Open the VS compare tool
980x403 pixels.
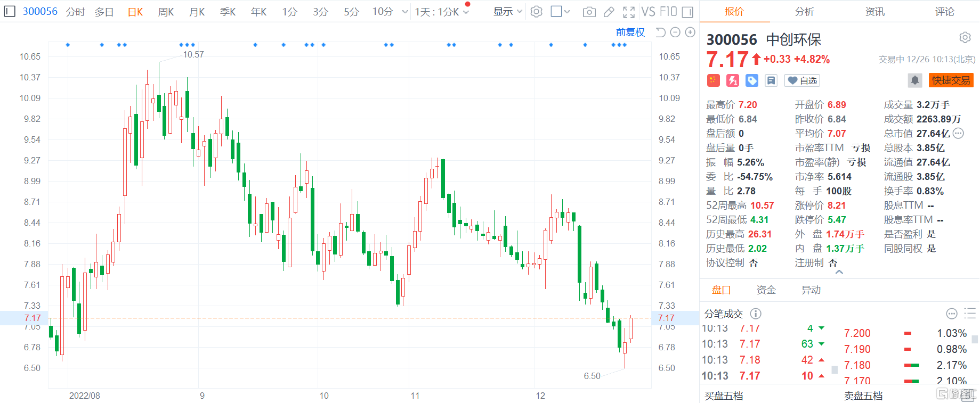(x=649, y=12)
